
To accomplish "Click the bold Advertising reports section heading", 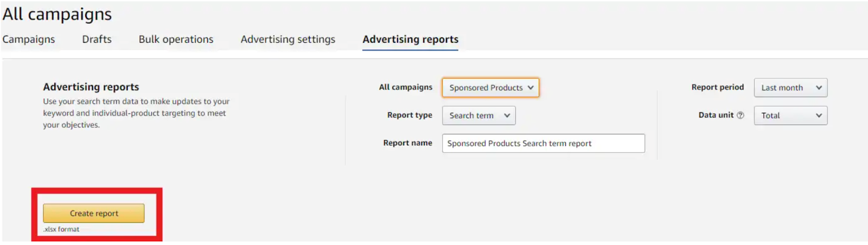I will point(91,87).
